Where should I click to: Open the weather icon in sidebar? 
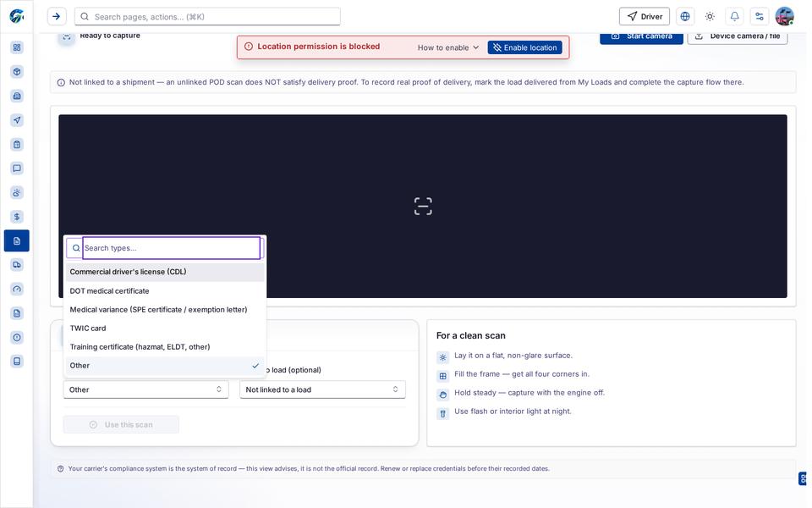(17, 193)
